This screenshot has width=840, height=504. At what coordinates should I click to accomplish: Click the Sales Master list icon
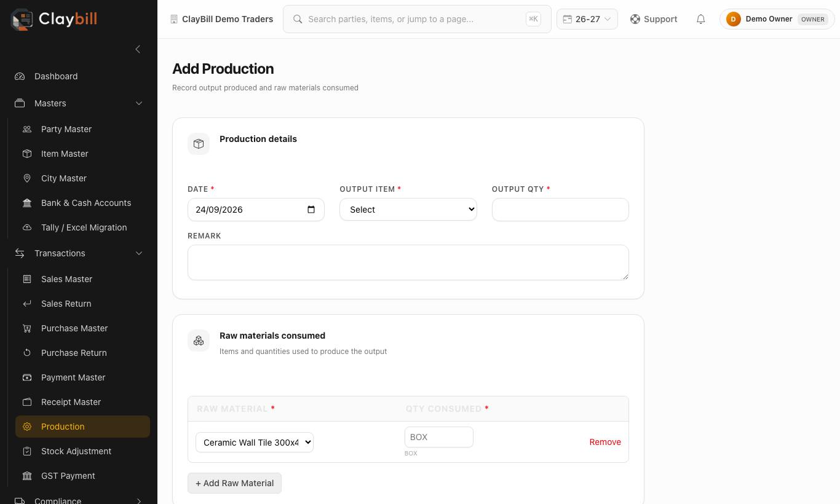(27, 279)
